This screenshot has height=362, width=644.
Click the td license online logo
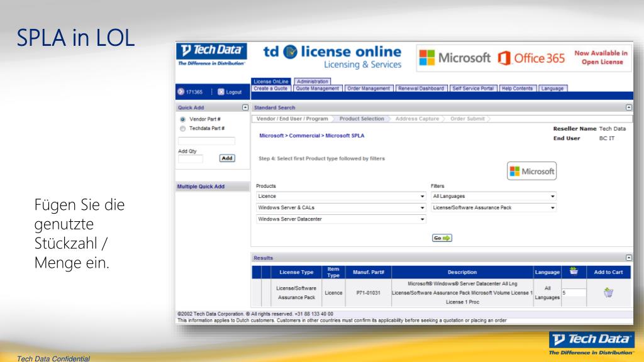[332, 57]
